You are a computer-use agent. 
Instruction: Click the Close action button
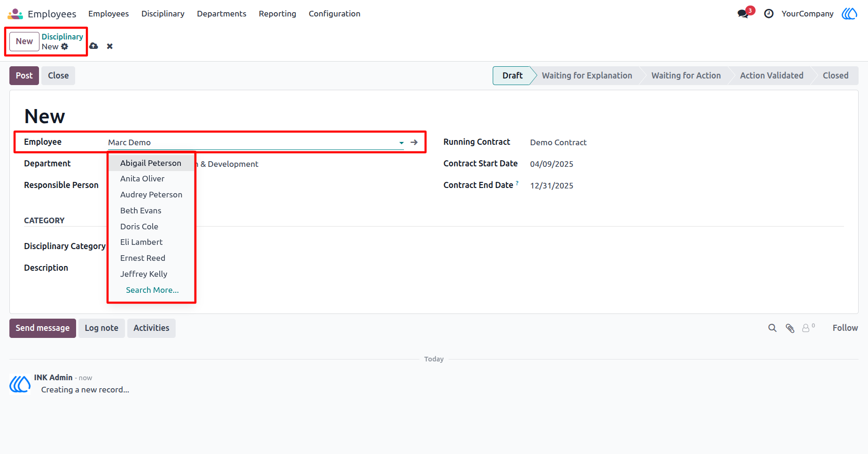pos(58,76)
